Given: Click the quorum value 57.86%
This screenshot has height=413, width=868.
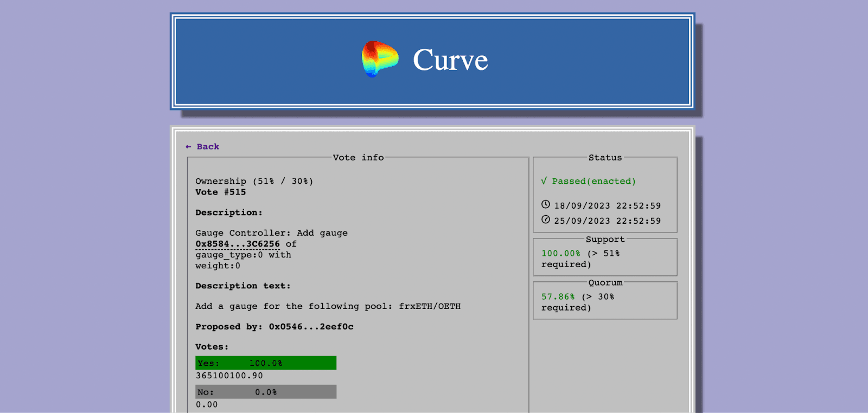Looking at the screenshot, I should tap(558, 296).
